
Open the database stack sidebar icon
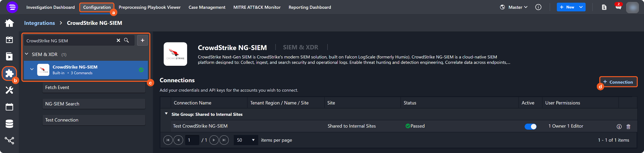[x=9, y=124]
